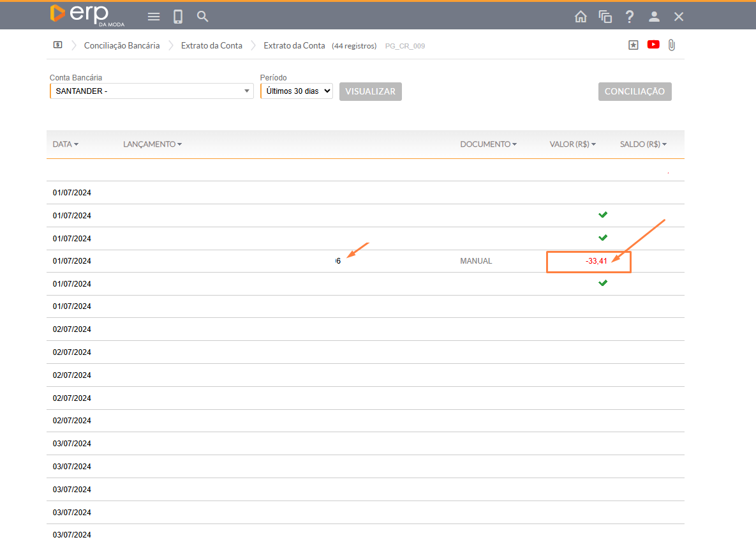Viewport: 756px width, 542px height.
Task: Add page to favorites star icon
Action: coord(633,45)
